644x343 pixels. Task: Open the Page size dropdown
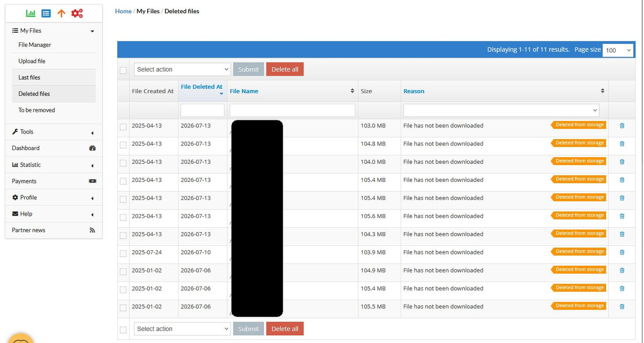tap(618, 50)
